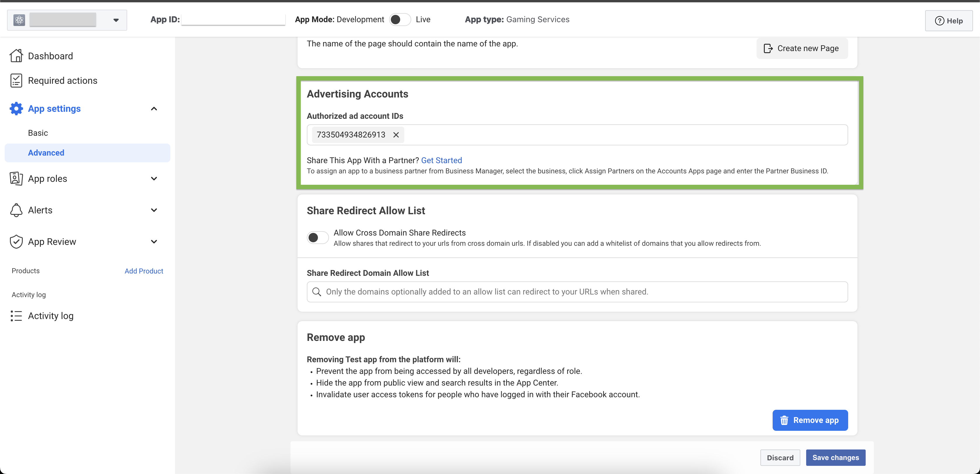
Task: Switch App Mode toggle to Live
Action: coord(400,20)
